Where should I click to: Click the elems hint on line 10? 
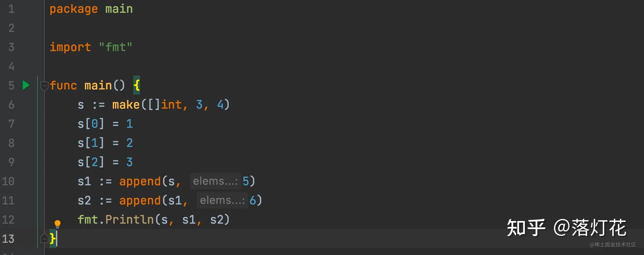pyautogui.click(x=215, y=181)
